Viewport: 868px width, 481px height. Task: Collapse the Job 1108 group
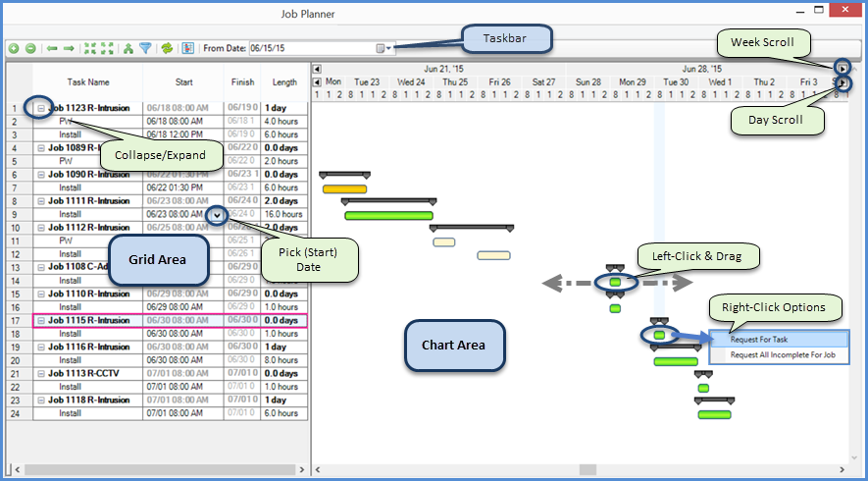pos(40,267)
